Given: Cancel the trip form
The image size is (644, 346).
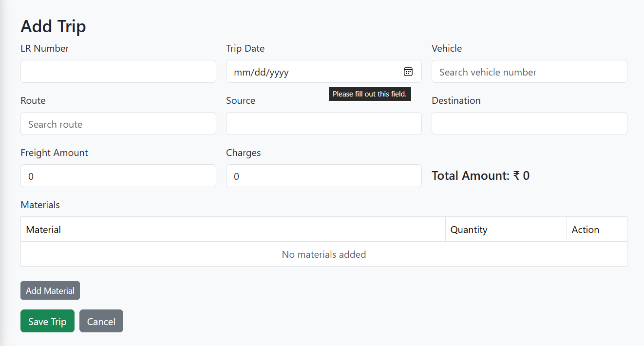Looking at the screenshot, I should pos(101,321).
